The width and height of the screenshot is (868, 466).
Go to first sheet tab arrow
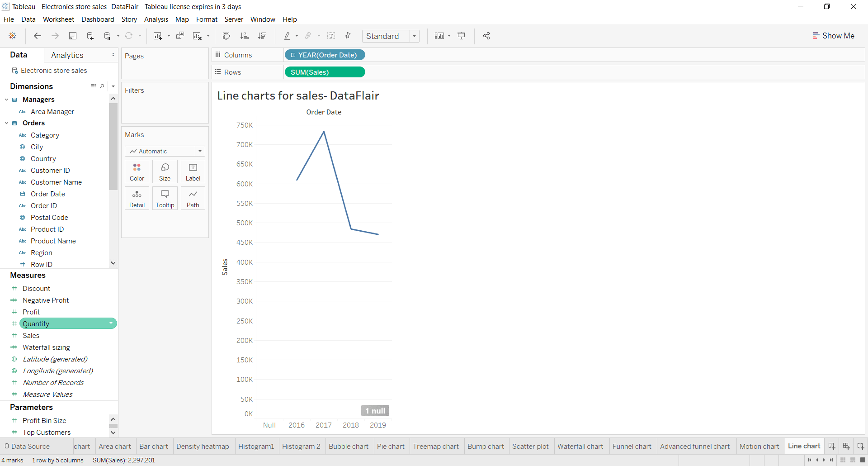[809, 460]
